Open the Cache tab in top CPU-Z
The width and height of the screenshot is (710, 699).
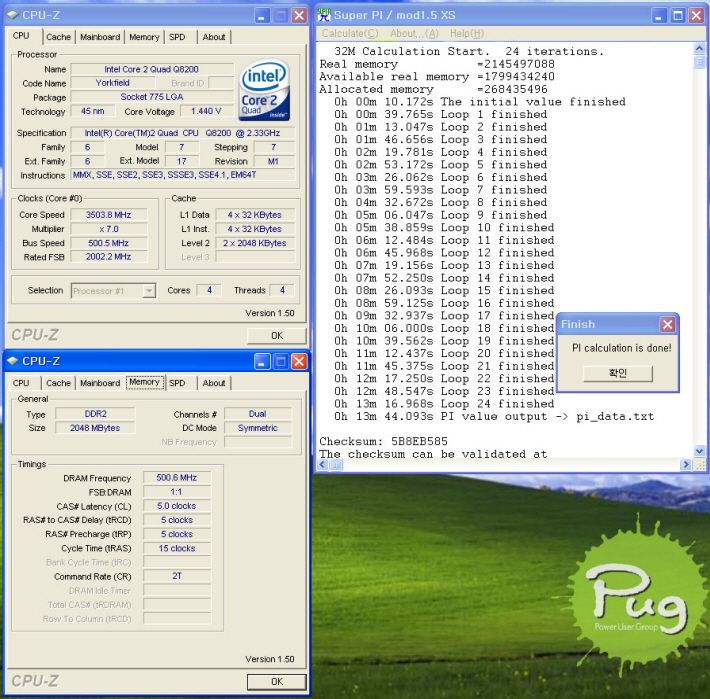click(58, 37)
